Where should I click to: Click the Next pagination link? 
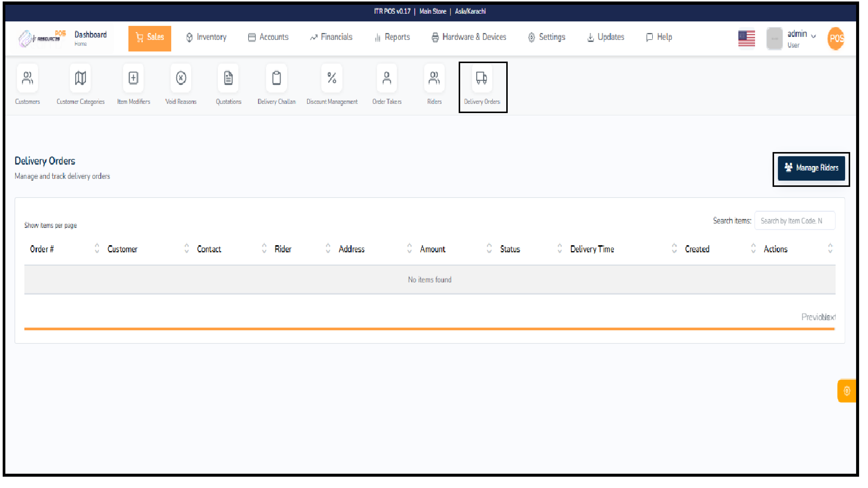[x=831, y=317]
